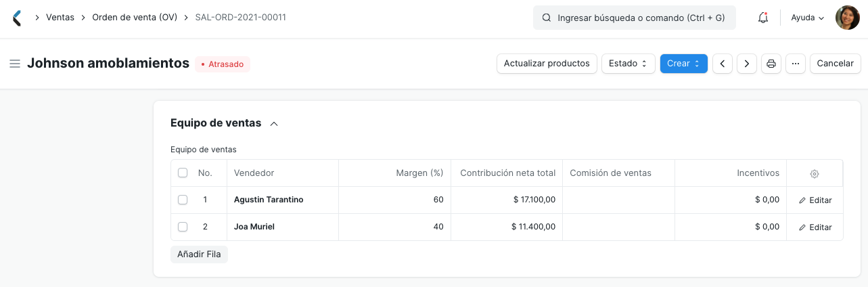Click Añadir Fila button

pos(199,255)
